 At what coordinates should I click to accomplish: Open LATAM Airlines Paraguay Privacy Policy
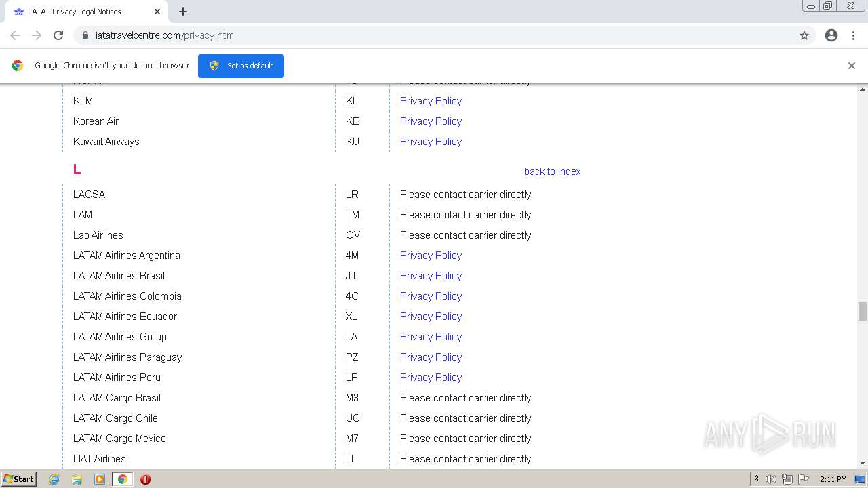pos(431,357)
